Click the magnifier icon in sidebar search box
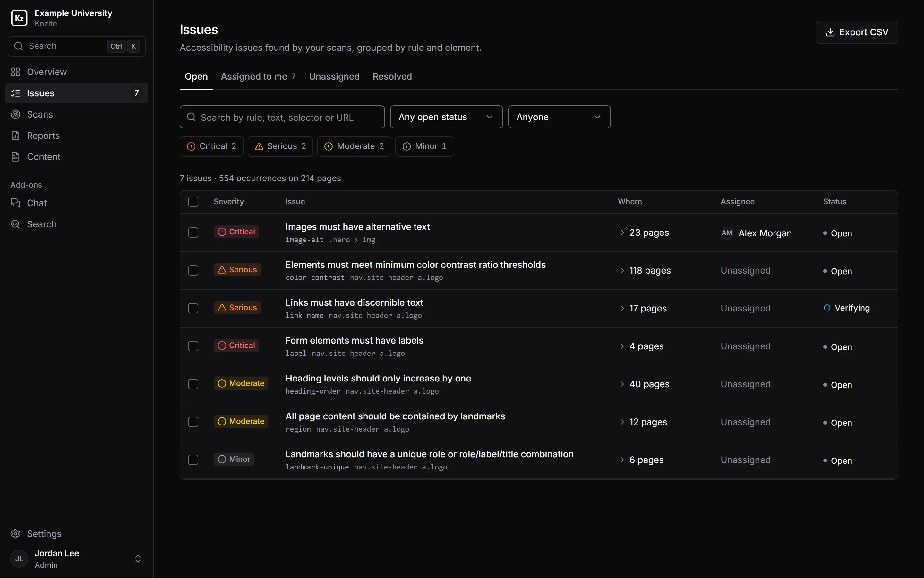Image resolution: width=924 pixels, height=578 pixels. coord(18,46)
